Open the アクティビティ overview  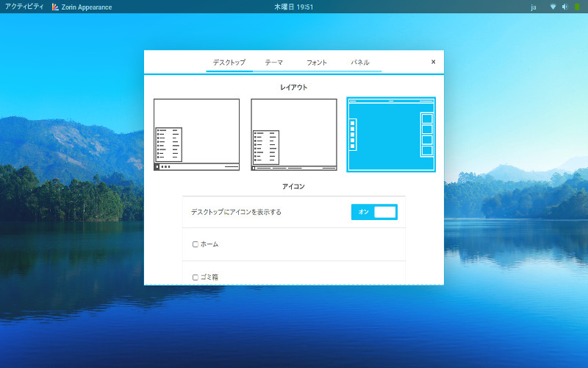click(x=24, y=7)
